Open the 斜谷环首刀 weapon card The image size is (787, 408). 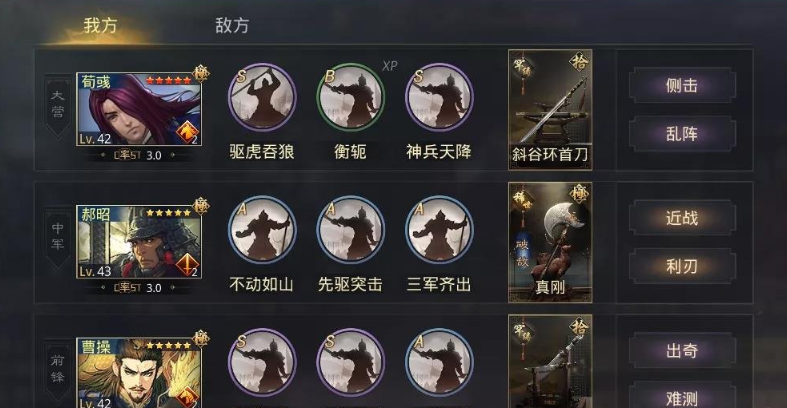click(x=550, y=109)
